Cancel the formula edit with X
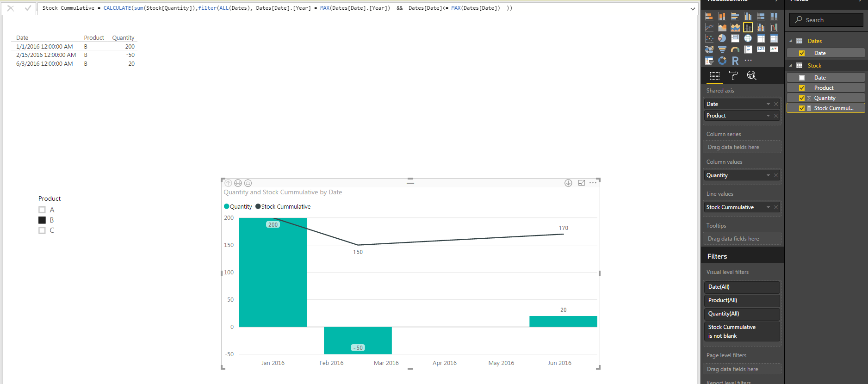Image resolution: width=868 pixels, height=384 pixels. (x=11, y=8)
